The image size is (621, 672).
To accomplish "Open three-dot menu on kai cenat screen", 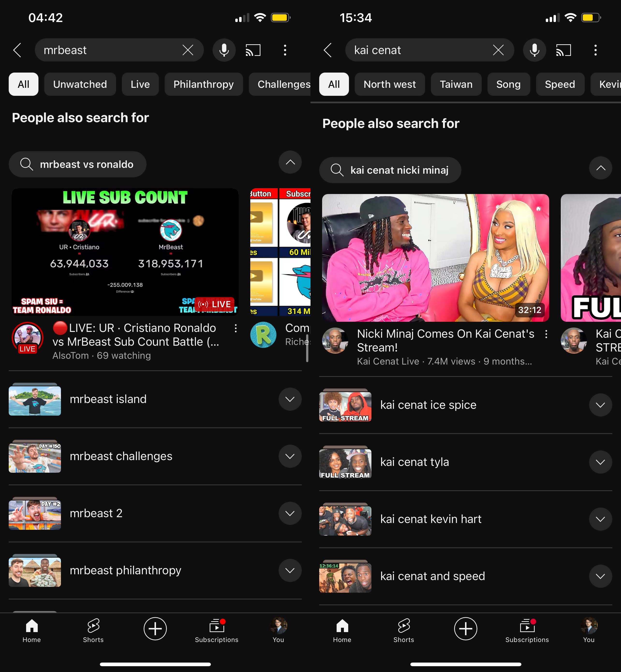I will [595, 50].
